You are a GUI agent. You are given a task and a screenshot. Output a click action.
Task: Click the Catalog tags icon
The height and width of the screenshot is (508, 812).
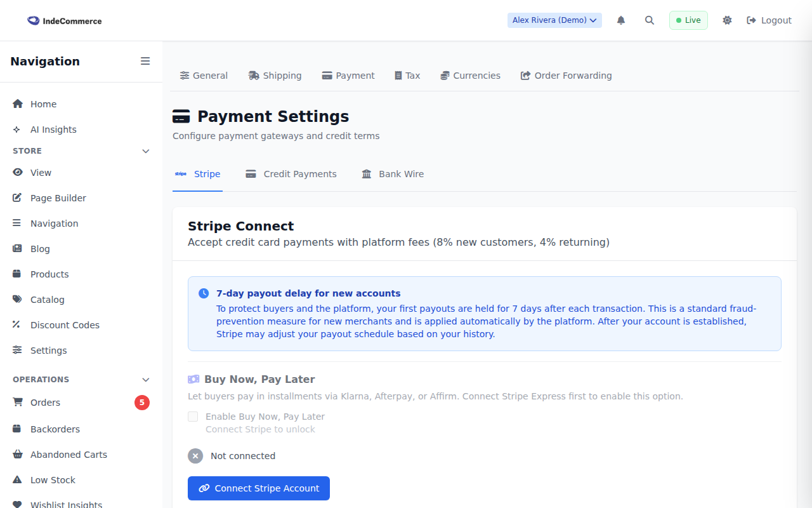click(x=17, y=299)
